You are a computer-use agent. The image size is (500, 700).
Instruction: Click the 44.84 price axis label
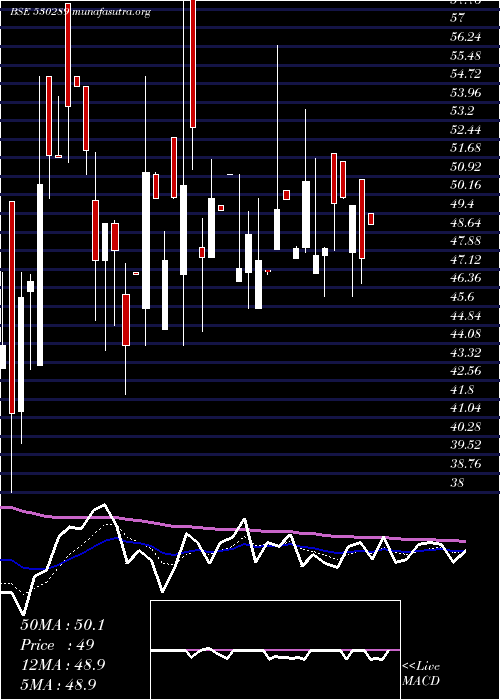(465, 316)
